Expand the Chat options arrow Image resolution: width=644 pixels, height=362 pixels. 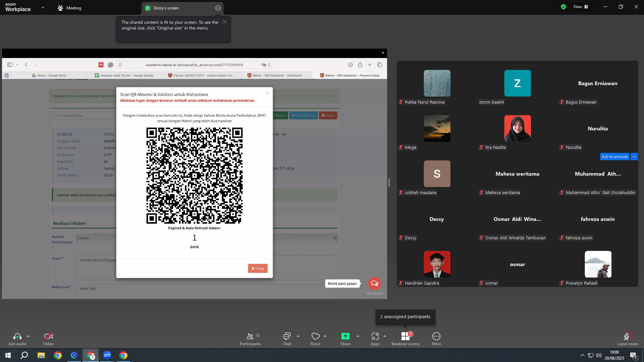[x=298, y=336]
